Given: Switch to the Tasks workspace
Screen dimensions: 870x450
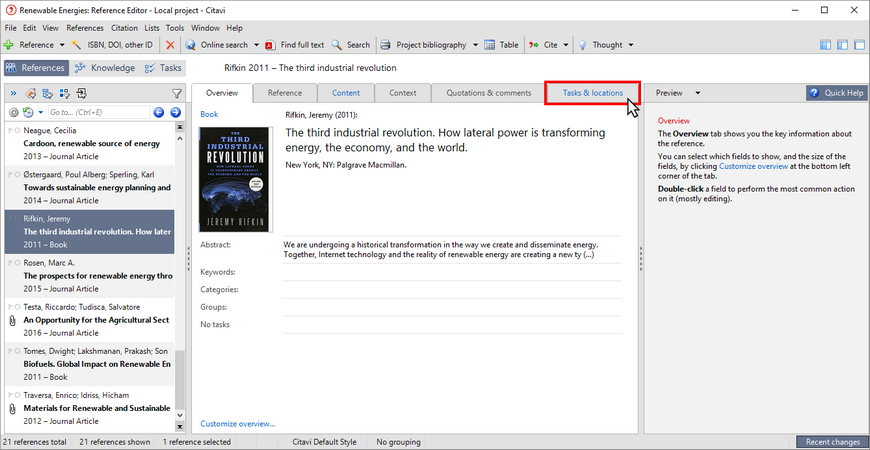Looking at the screenshot, I should 163,68.
